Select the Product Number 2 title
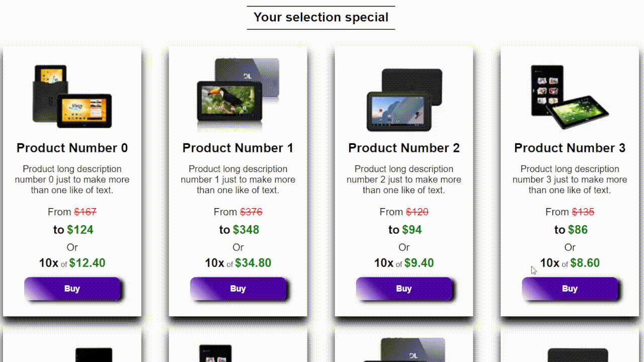The height and width of the screenshot is (362, 644). tap(404, 148)
